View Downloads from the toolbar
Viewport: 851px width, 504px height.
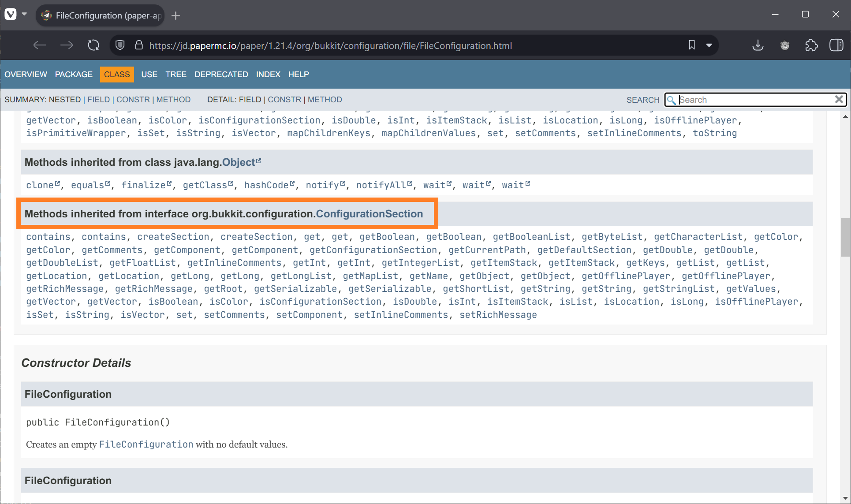coord(758,45)
